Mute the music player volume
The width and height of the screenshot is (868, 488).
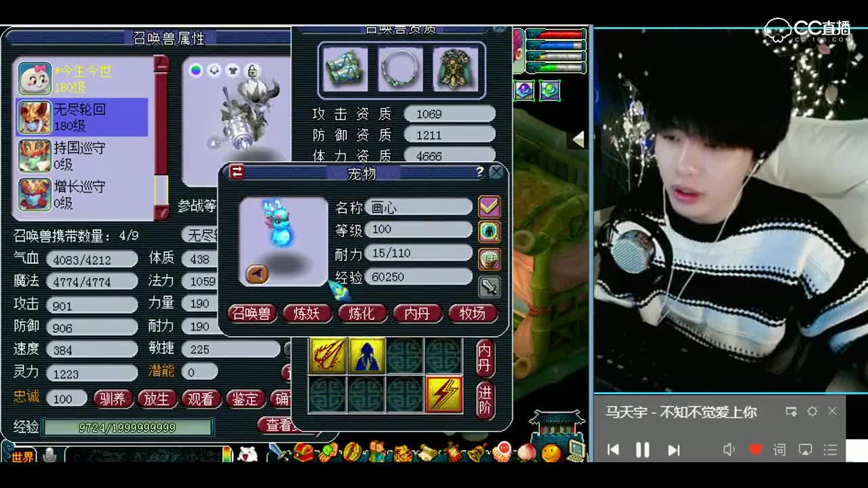pyautogui.click(x=729, y=450)
